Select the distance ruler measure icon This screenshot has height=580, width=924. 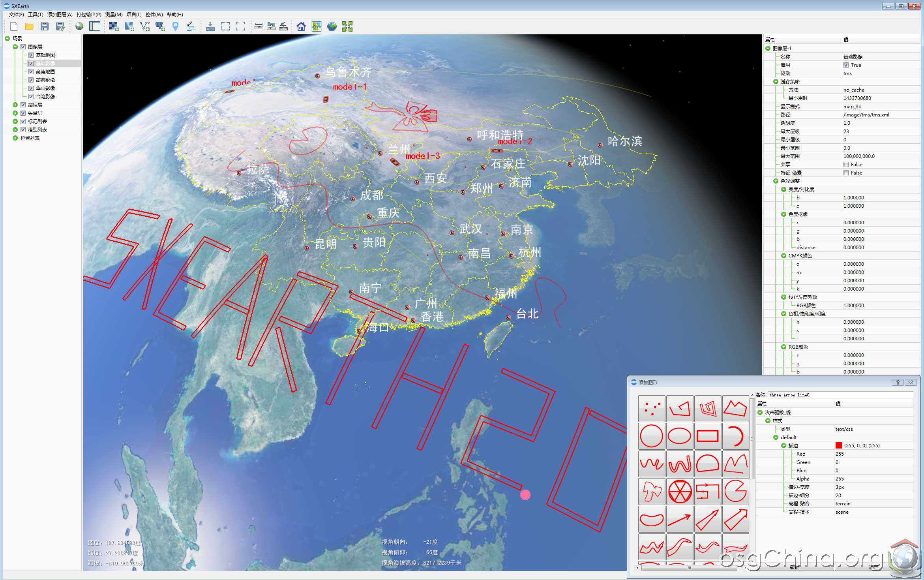click(259, 26)
